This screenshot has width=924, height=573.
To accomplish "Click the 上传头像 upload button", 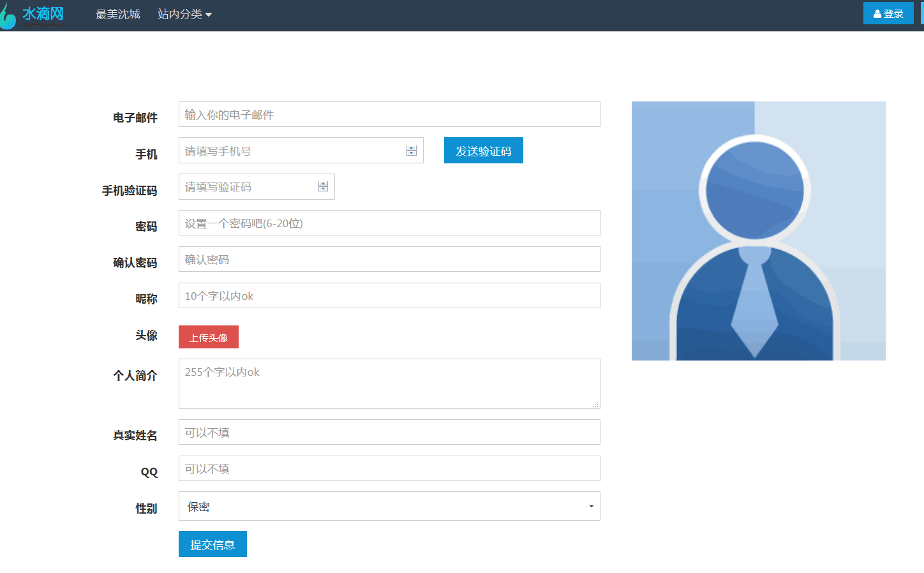I will click(208, 338).
